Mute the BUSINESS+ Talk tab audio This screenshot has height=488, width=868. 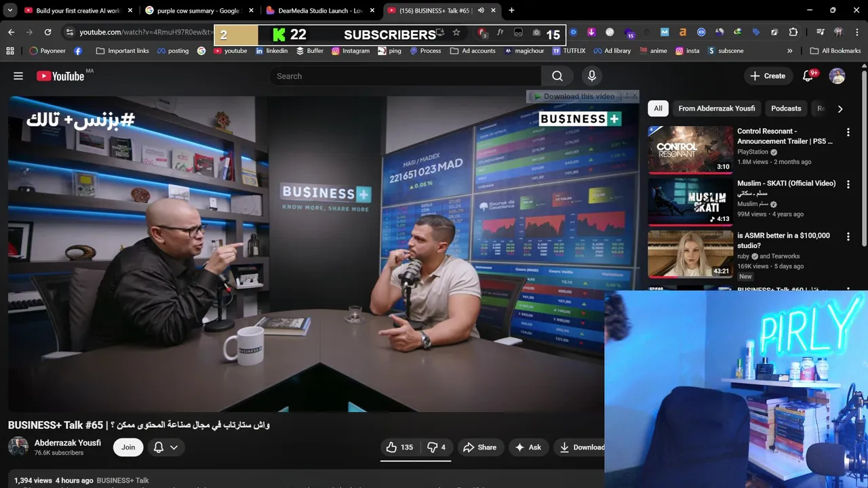[x=481, y=10]
